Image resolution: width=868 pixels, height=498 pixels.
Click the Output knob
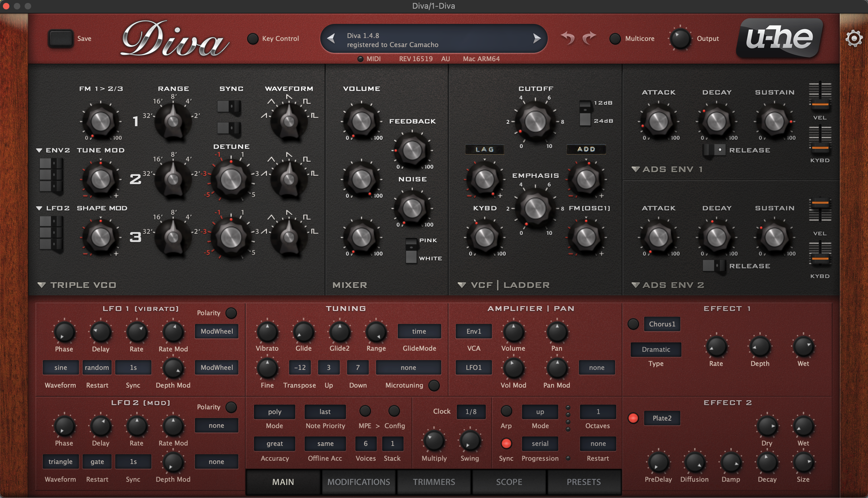(x=680, y=39)
